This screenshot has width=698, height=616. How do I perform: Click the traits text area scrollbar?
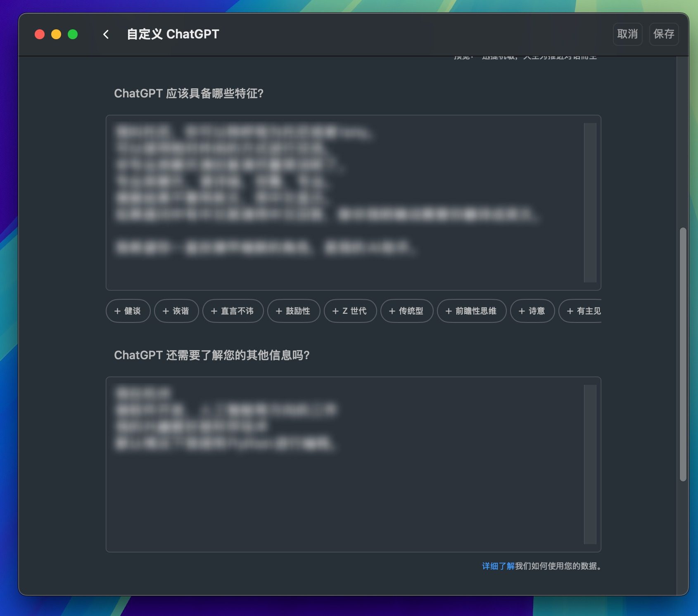(x=590, y=203)
